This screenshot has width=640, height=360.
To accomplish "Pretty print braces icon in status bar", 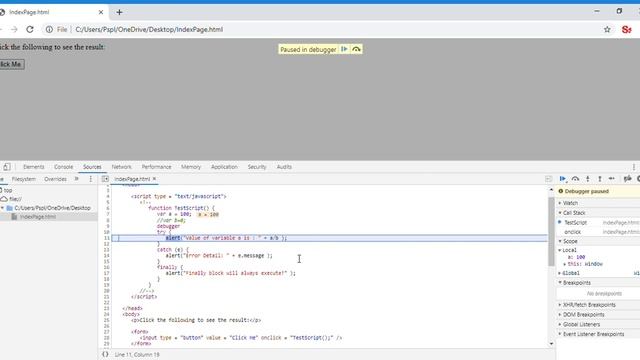I will (x=105, y=354).
